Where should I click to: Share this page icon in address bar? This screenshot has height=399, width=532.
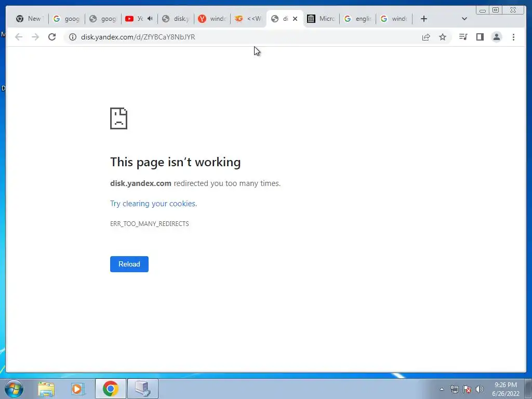click(x=426, y=37)
